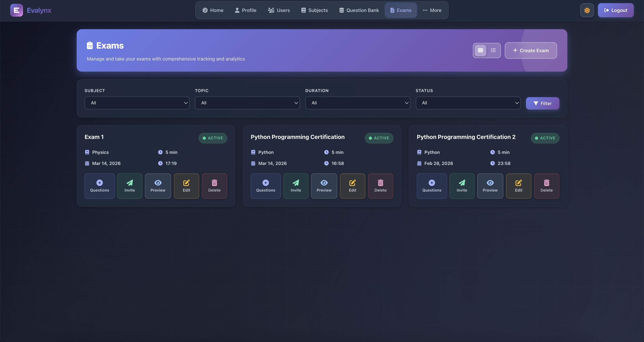Click Active status badge on Exam 1

tap(213, 138)
